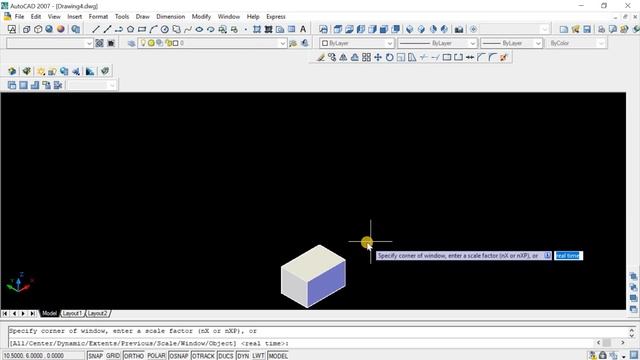Click the lock toolbar icon in status tray
The width and height of the screenshot is (640, 360).
602,355
